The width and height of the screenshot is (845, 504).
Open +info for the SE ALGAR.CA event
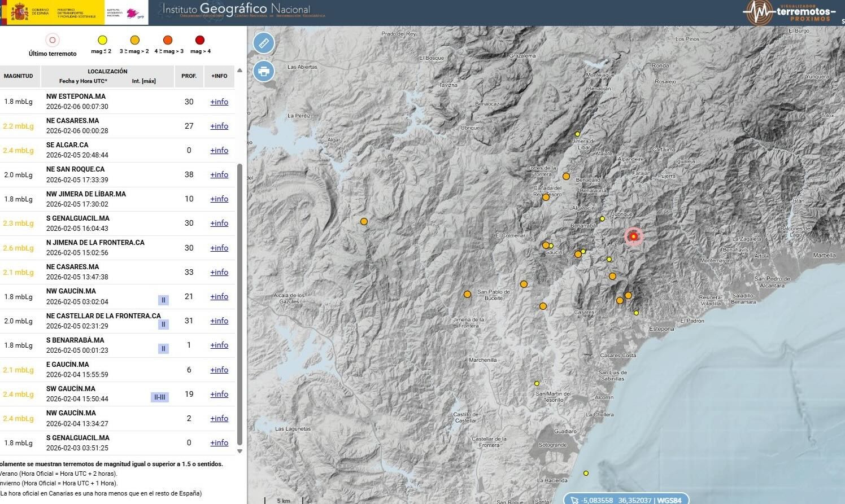tap(219, 150)
